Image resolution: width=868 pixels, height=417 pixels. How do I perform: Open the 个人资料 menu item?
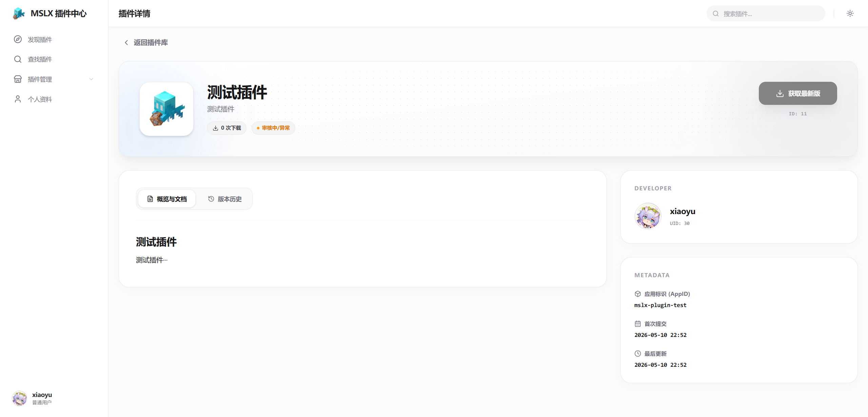tap(54, 99)
